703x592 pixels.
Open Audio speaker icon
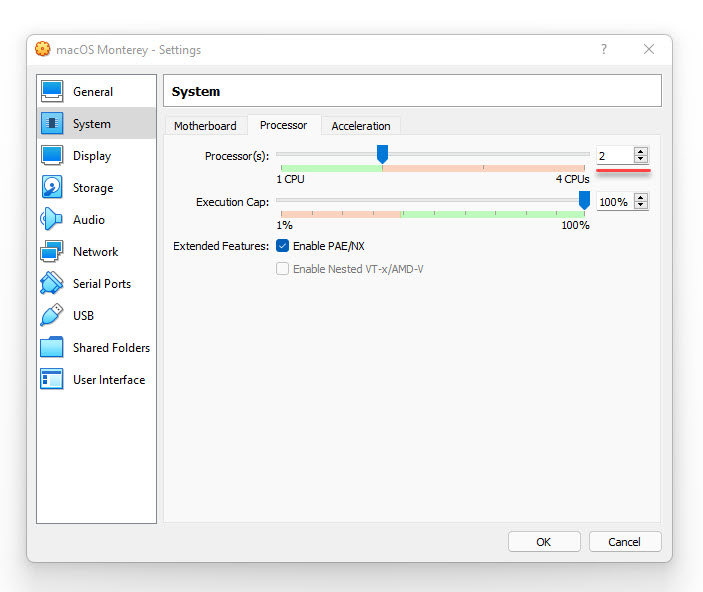point(52,219)
